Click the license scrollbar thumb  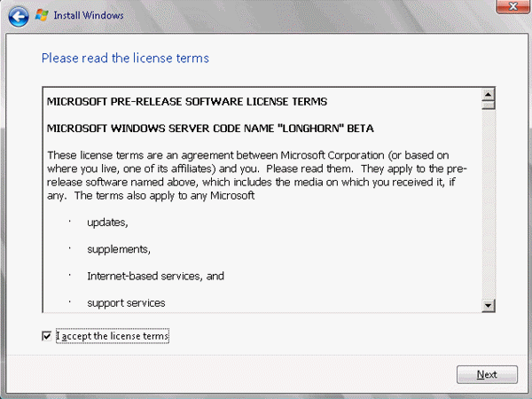tap(489, 106)
